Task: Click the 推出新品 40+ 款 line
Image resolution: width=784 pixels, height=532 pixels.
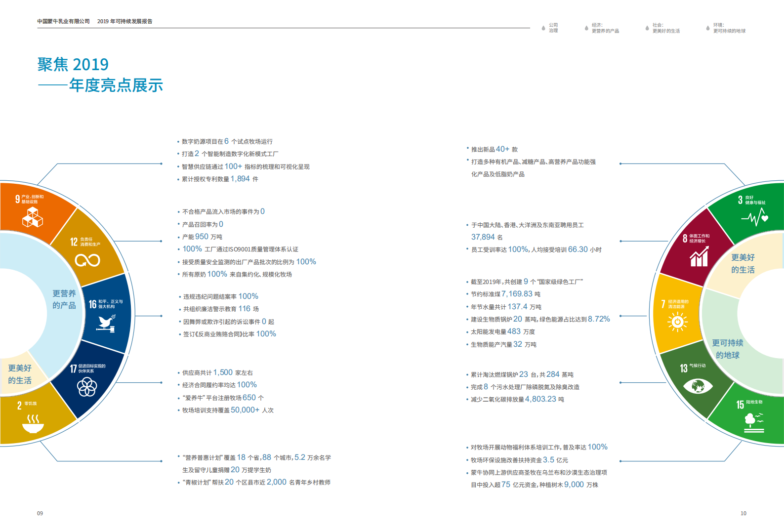Action: 494,149
